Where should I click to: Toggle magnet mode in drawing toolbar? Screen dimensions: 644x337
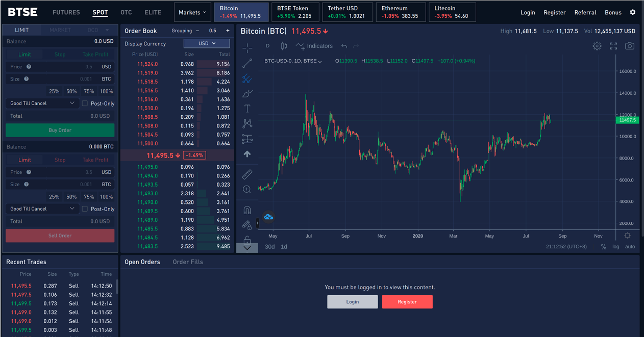[x=247, y=210]
